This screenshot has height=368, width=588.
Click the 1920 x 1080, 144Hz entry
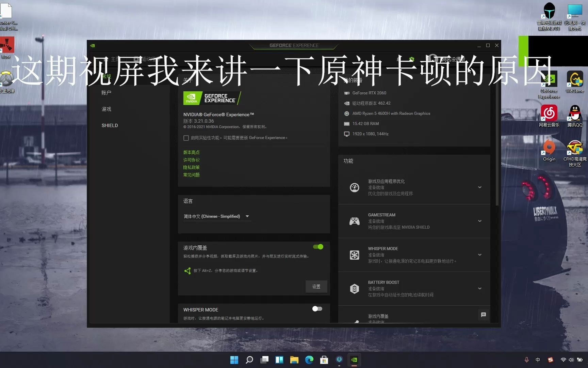(x=370, y=134)
